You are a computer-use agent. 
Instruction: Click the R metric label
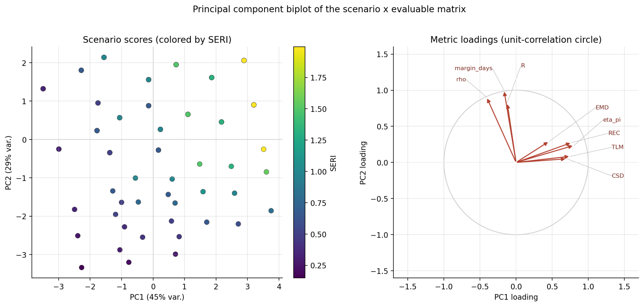523,66
